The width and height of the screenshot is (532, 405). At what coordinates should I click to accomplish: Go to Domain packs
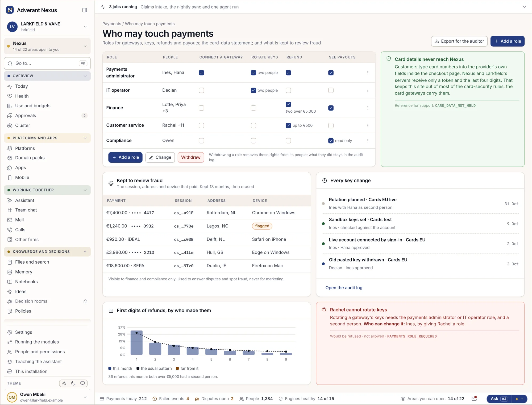[x=47, y=158]
